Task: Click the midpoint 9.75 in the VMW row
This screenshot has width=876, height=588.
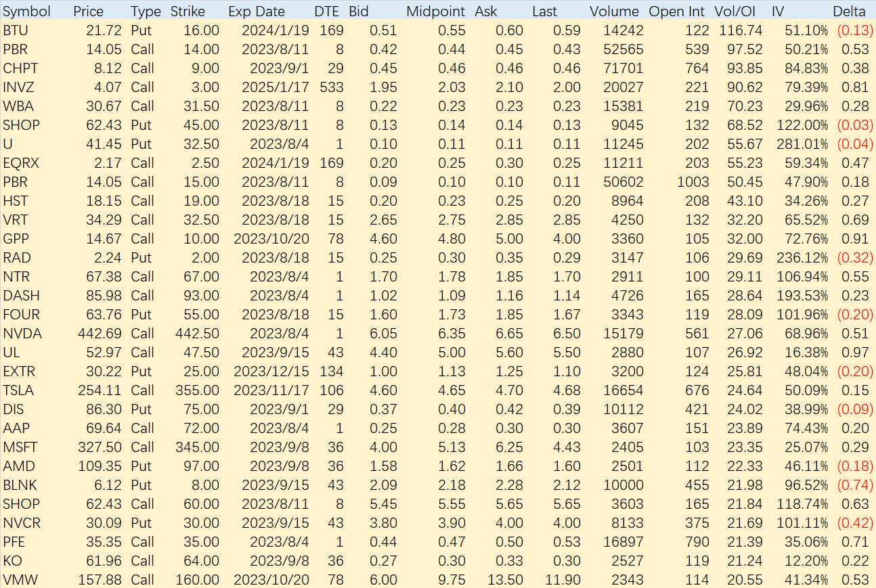Action: [452, 580]
